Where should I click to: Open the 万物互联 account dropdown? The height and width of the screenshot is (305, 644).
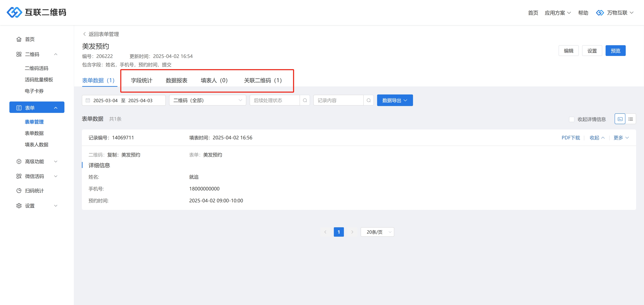(x=620, y=13)
